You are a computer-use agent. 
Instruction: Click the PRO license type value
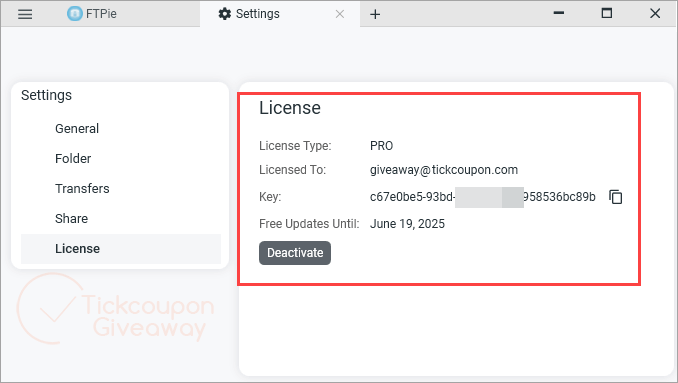click(381, 146)
